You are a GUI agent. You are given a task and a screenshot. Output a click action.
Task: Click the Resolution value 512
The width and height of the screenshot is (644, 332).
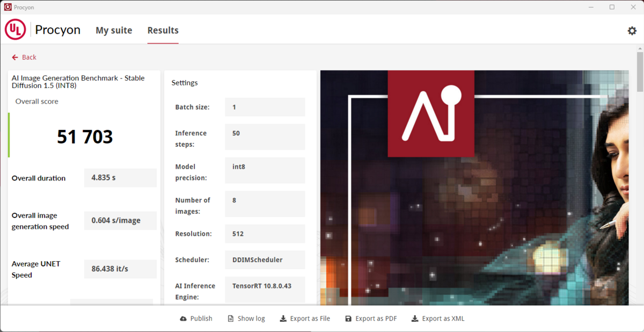click(x=265, y=234)
